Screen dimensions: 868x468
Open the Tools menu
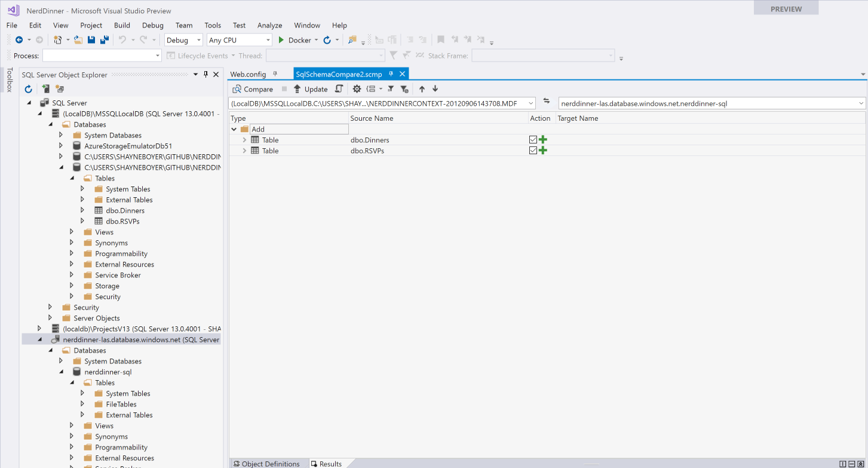213,25
